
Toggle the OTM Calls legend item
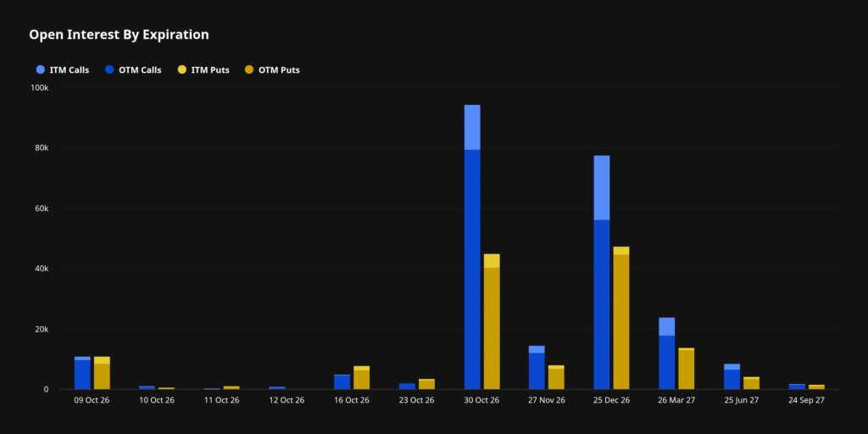[133, 70]
